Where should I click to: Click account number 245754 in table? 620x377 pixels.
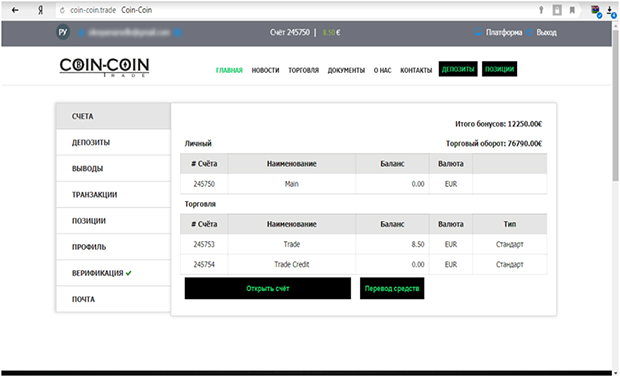[x=204, y=264]
